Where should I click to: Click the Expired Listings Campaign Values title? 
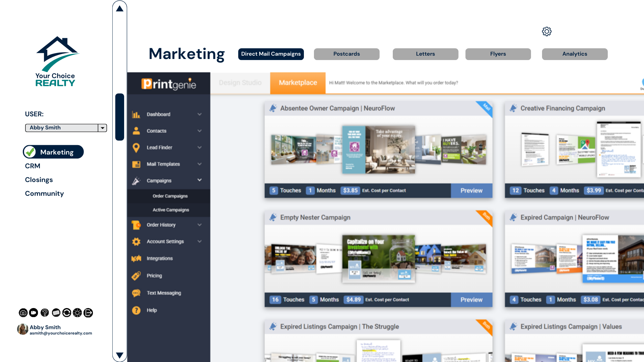tap(571, 326)
